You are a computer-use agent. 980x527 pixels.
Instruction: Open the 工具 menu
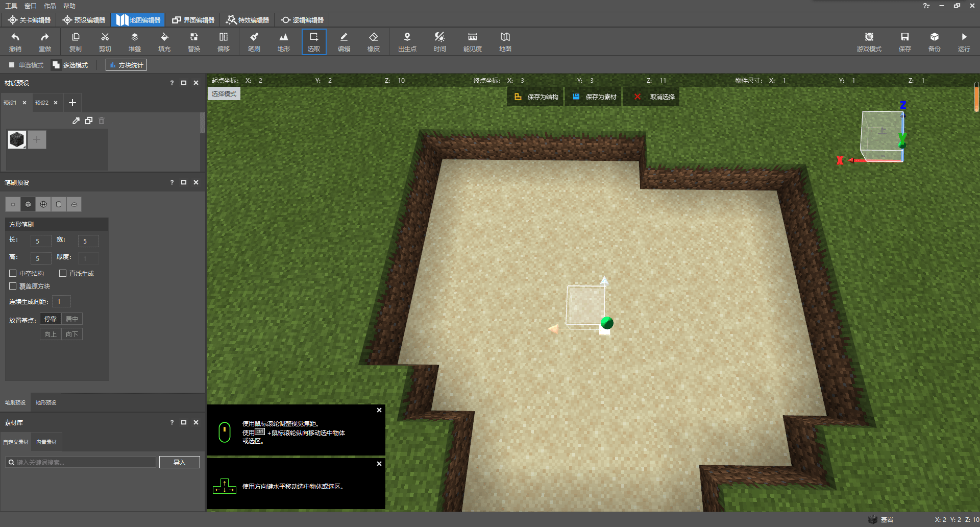[x=11, y=6]
